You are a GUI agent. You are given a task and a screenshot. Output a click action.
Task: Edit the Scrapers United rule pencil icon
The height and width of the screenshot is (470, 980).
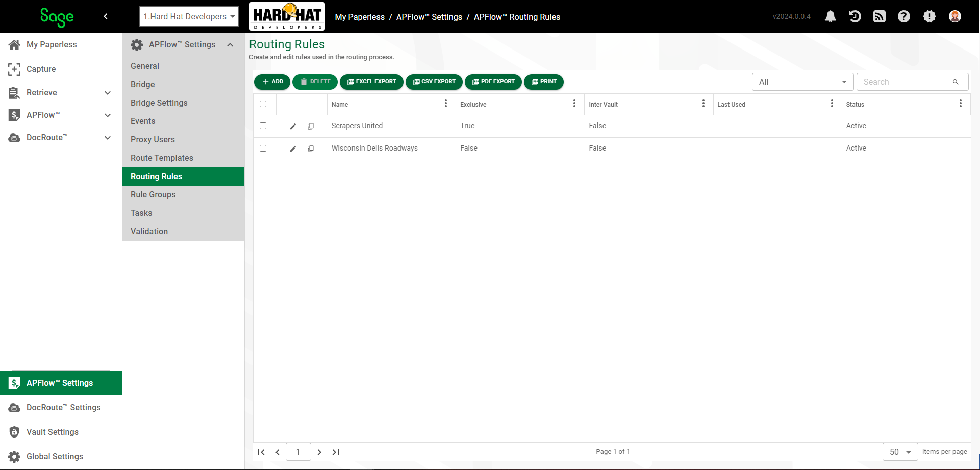(x=293, y=126)
